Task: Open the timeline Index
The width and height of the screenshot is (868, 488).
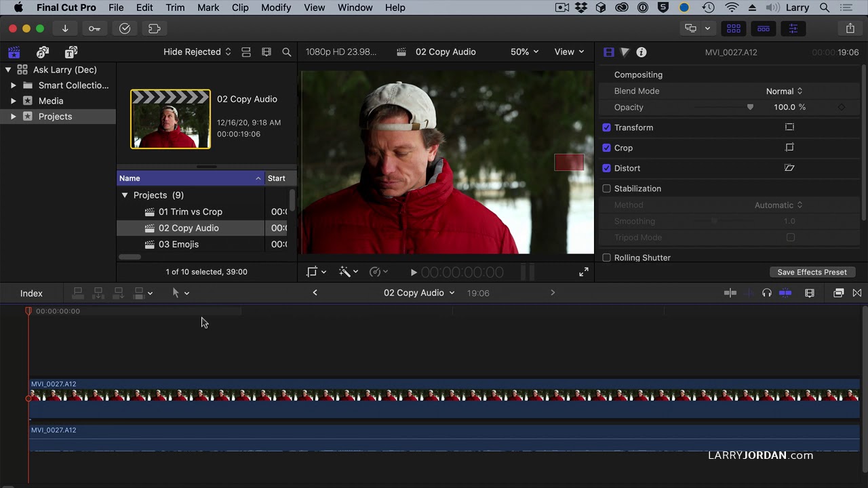Action: [x=31, y=293]
